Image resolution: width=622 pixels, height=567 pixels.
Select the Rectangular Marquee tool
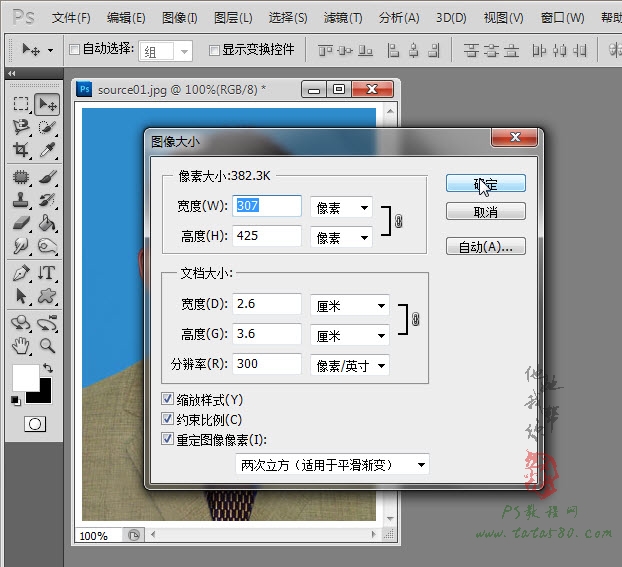pos(21,104)
